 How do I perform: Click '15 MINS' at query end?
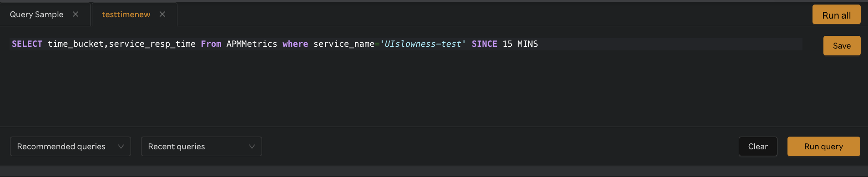point(520,44)
